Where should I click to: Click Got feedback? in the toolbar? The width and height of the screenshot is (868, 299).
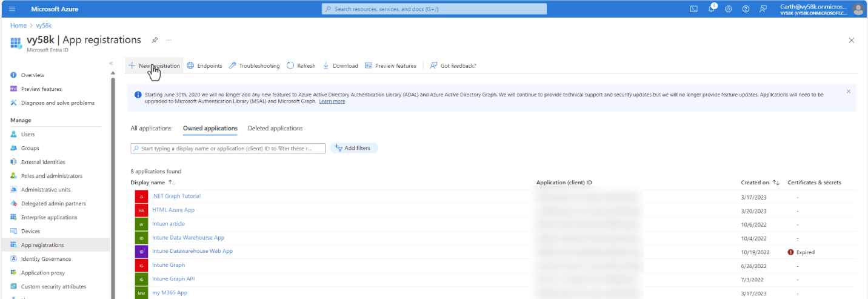tap(453, 66)
